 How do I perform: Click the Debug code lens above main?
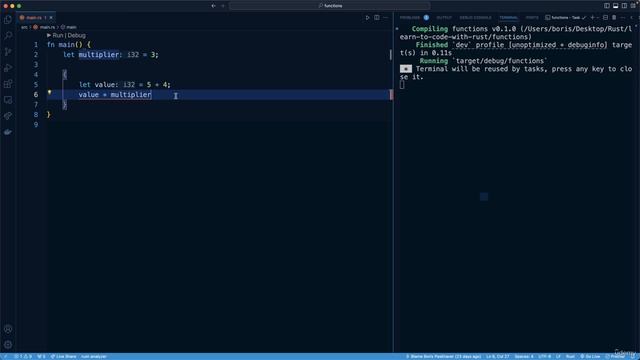tap(77, 36)
